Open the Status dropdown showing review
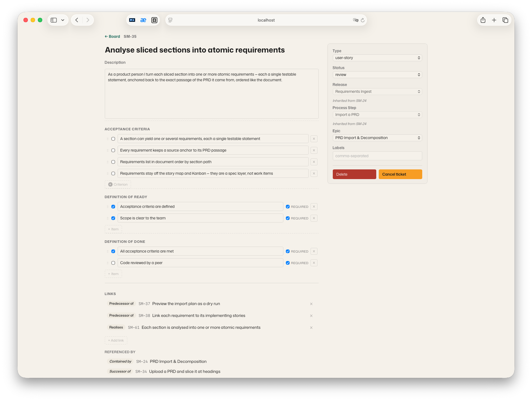 coord(377,75)
